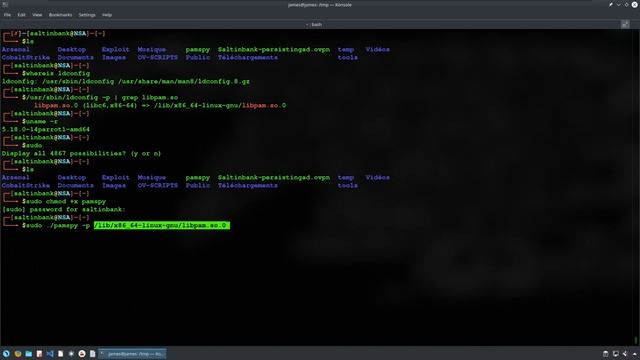Click 'Téléchargements' in the second ls output
Image resolution: width=640 pixels, height=360 pixels.
click(248, 185)
